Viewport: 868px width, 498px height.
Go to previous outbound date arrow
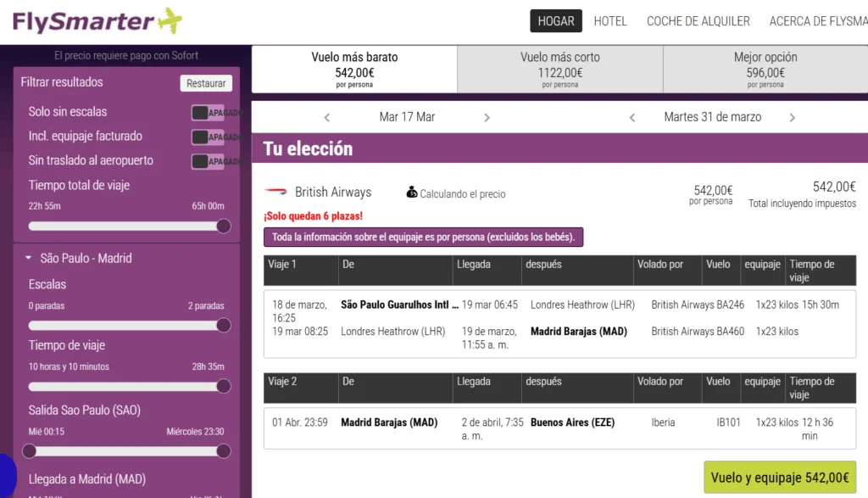coord(327,118)
